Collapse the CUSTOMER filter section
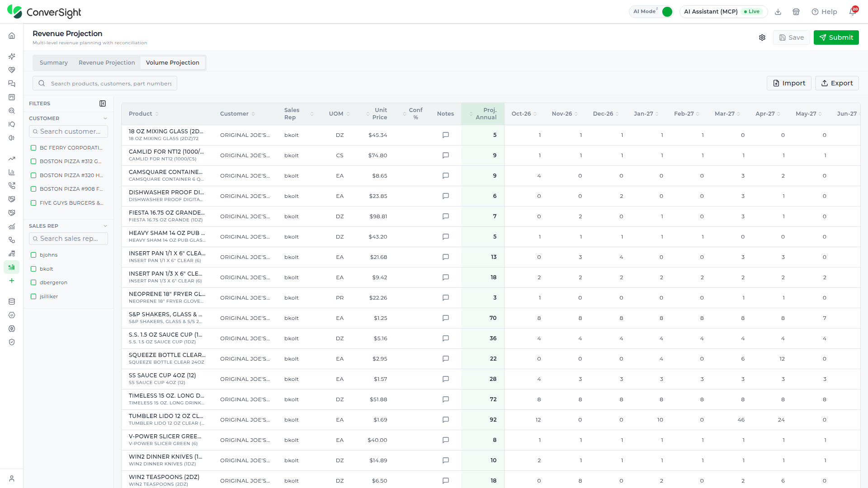868x488 pixels. coord(105,118)
